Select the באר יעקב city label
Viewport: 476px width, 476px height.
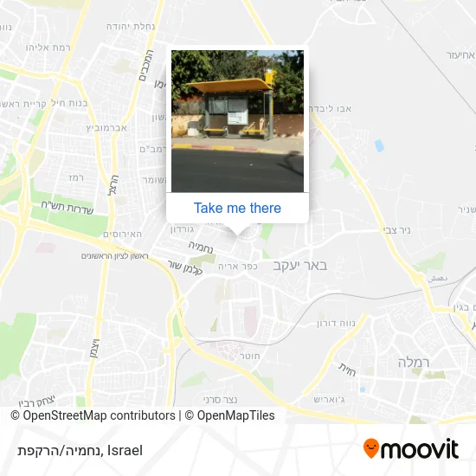point(300,266)
